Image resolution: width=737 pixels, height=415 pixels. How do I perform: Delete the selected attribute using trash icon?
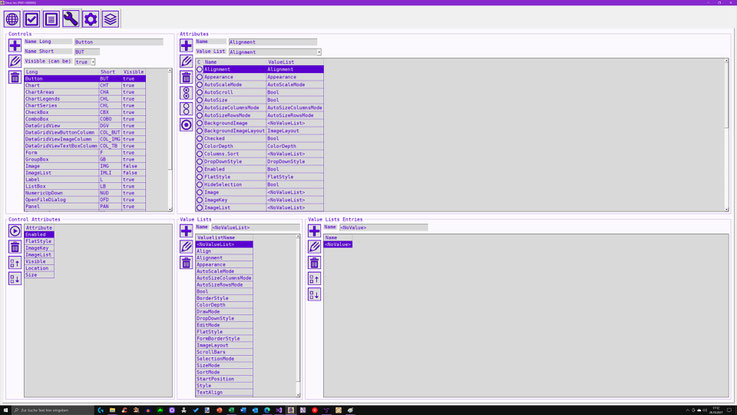[x=186, y=77]
